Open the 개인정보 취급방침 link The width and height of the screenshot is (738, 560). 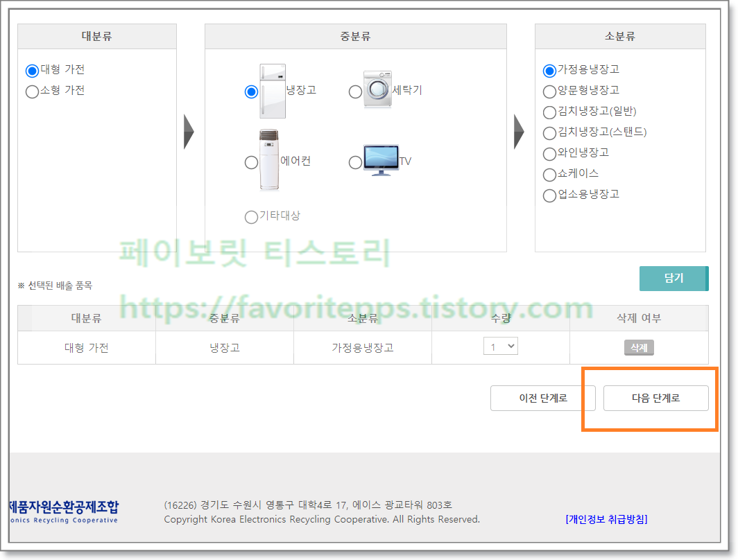coord(606,519)
